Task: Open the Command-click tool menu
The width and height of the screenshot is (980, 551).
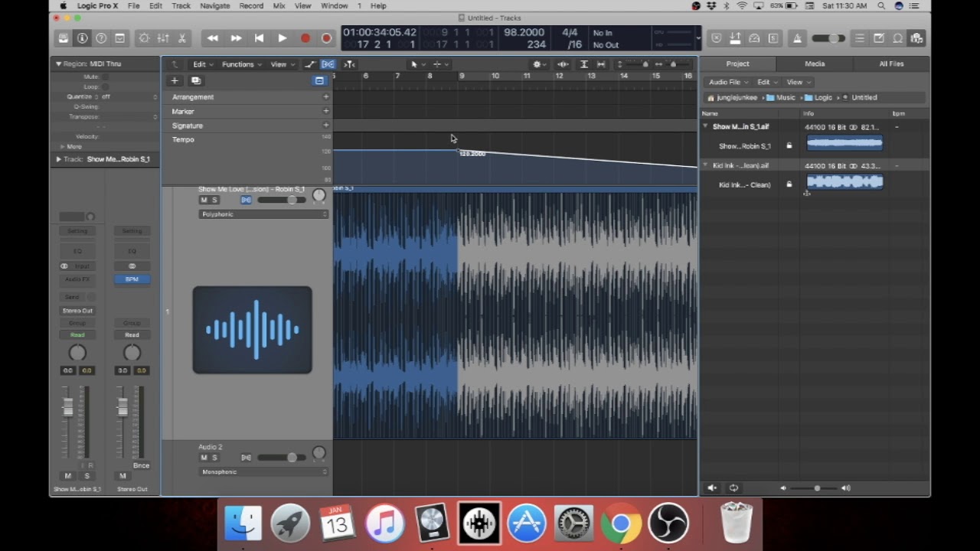Action: pos(439,64)
